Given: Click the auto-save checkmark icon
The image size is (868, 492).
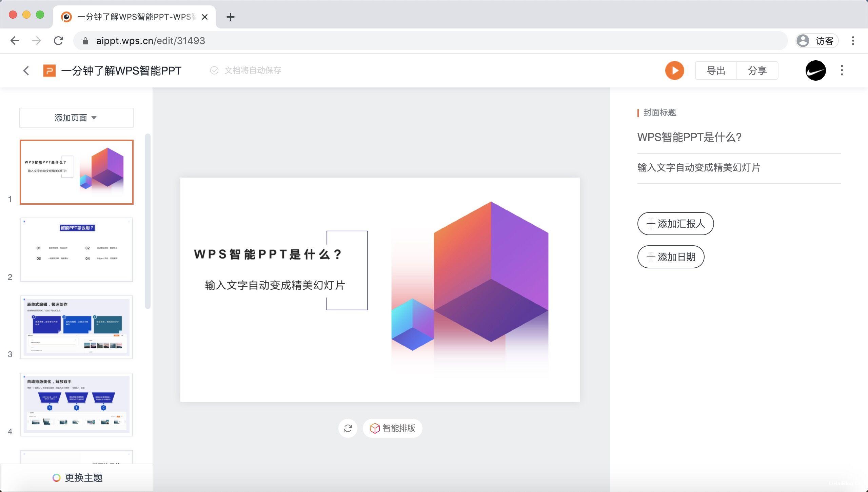Looking at the screenshot, I should [214, 70].
